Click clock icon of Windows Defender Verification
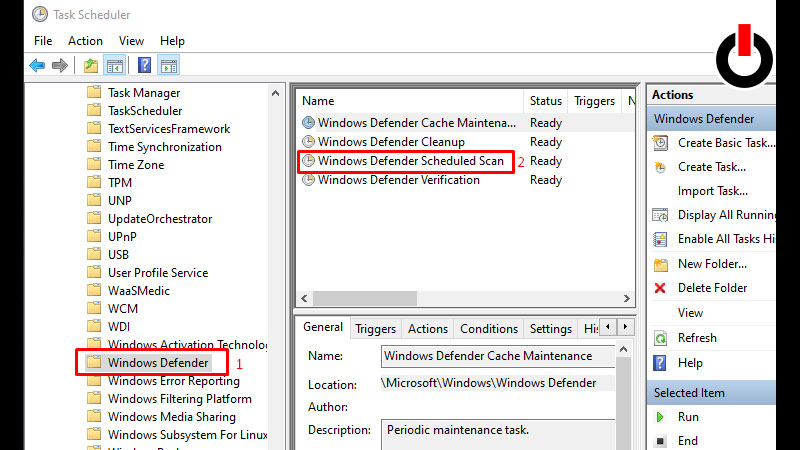Screen dimensions: 800x450 (x=308, y=180)
